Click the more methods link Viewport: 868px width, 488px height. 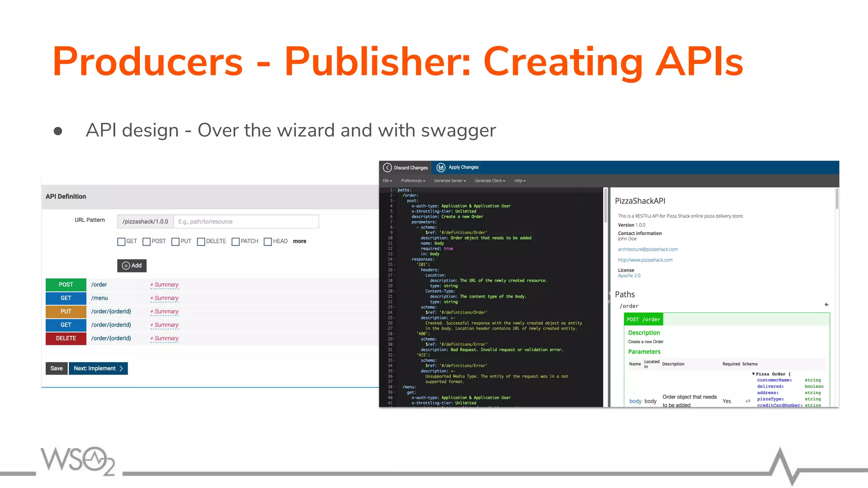tap(300, 241)
